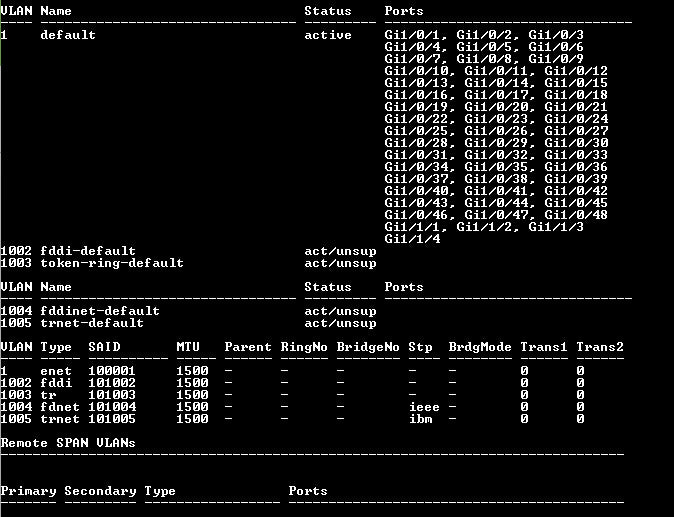This screenshot has height=517, width=674.
Task: Click port "Gi1/0/35" in the ports list
Action: point(496,167)
